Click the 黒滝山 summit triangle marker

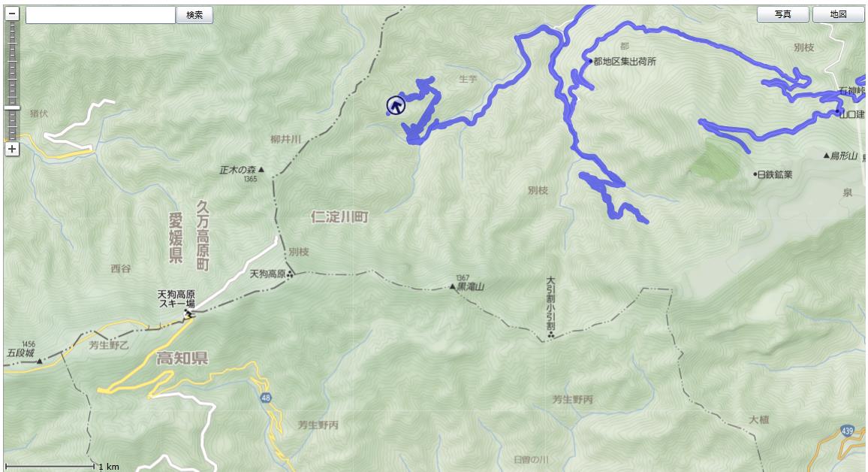pyautogui.click(x=452, y=286)
